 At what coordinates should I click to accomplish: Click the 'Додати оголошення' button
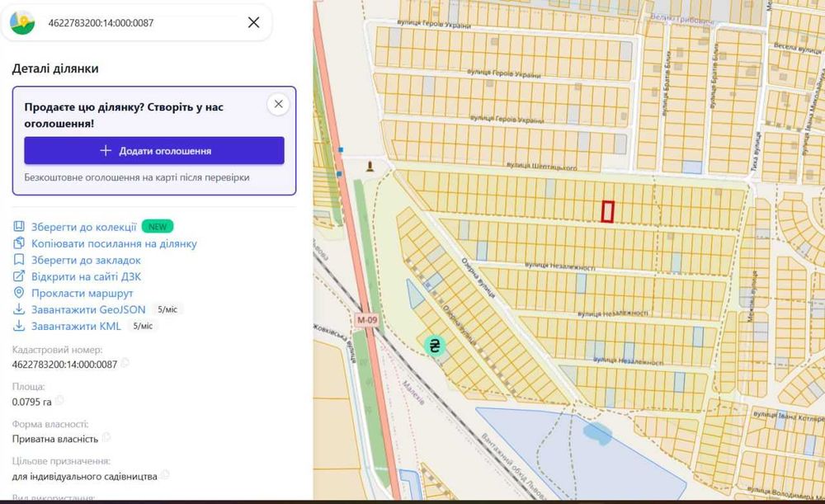pos(154,151)
